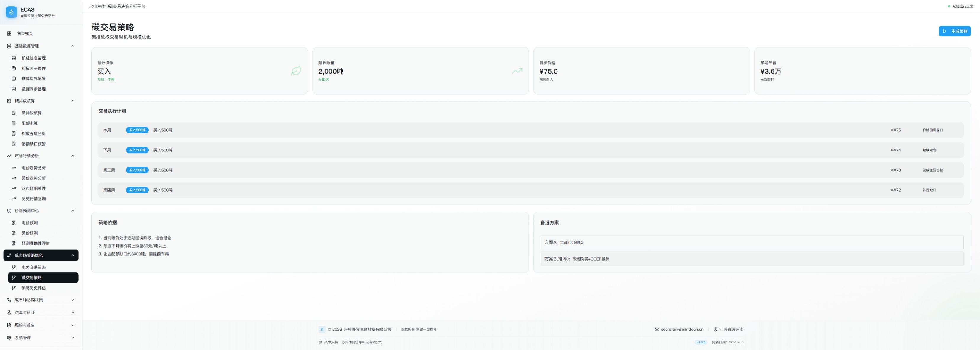Click the trend arrow icon in 建议数量 card
This screenshot has width=980, height=350.
coord(517,71)
